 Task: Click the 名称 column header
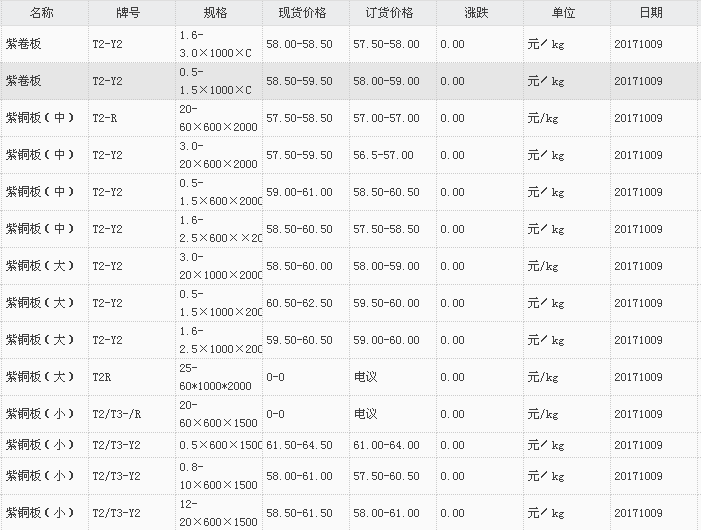(42, 13)
